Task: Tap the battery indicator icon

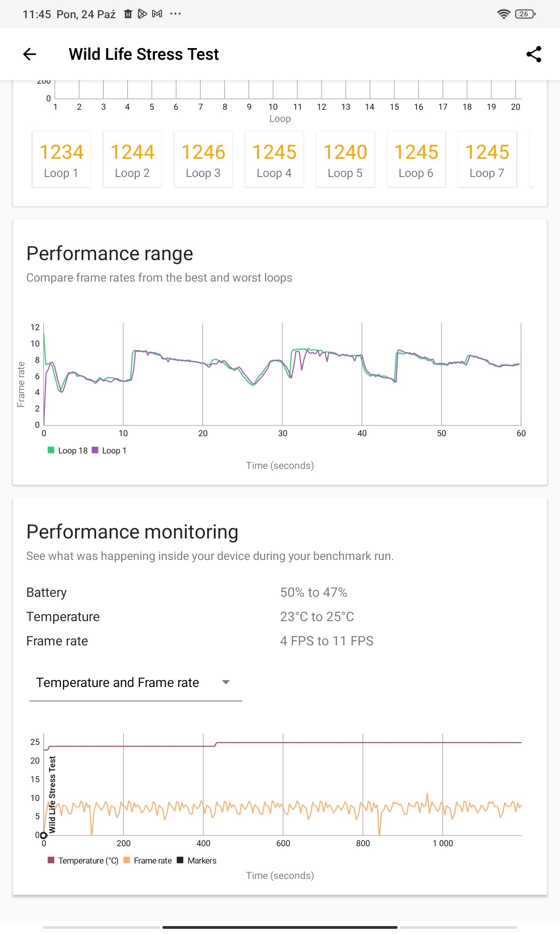Action: pos(525,14)
